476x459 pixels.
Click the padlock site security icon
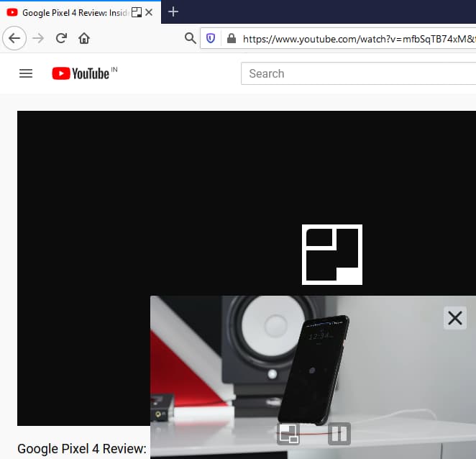pos(231,38)
